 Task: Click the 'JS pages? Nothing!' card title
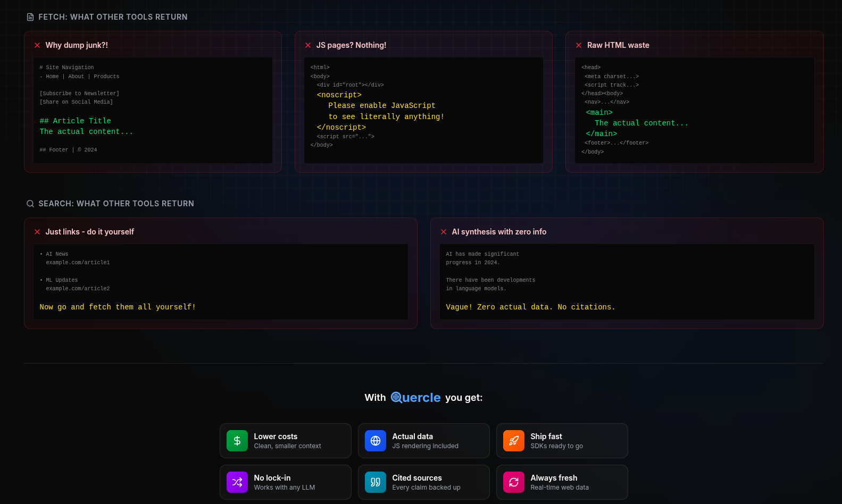click(351, 45)
